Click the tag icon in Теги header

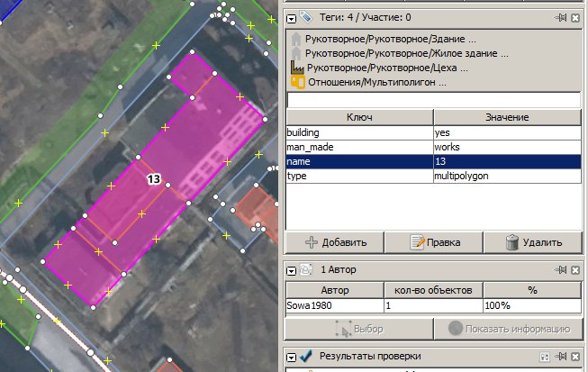click(x=306, y=17)
